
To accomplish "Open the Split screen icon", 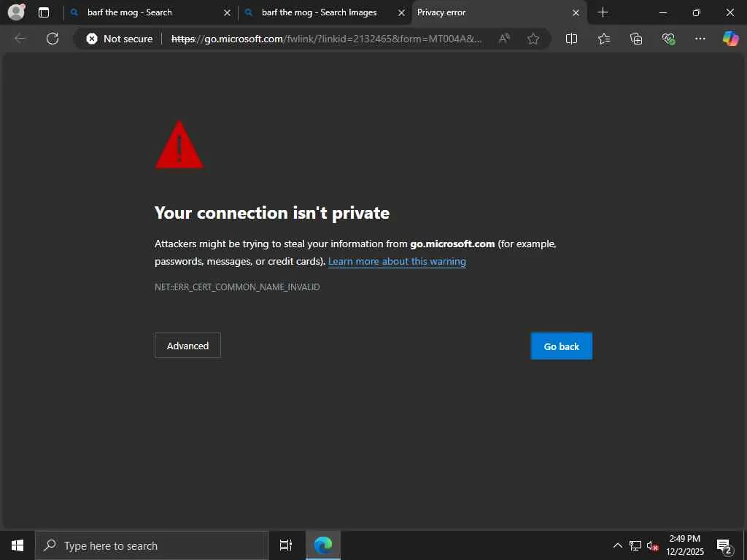I will [x=572, y=39].
